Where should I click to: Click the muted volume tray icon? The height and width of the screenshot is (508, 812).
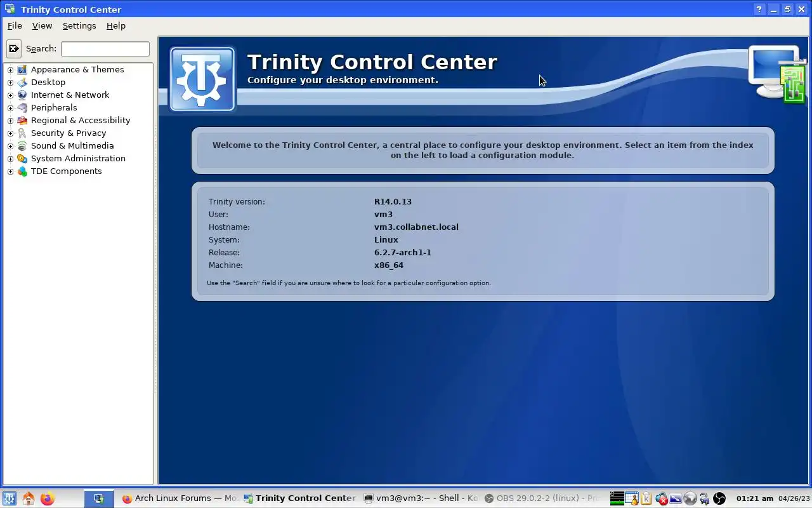662,498
